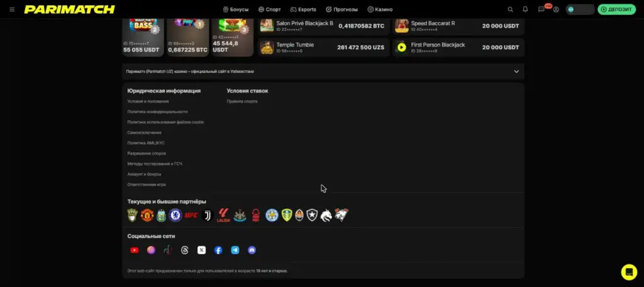Go to the Спорт section
Image resolution: width=644 pixels, height=287 pixels.
[x=269, y=9]
